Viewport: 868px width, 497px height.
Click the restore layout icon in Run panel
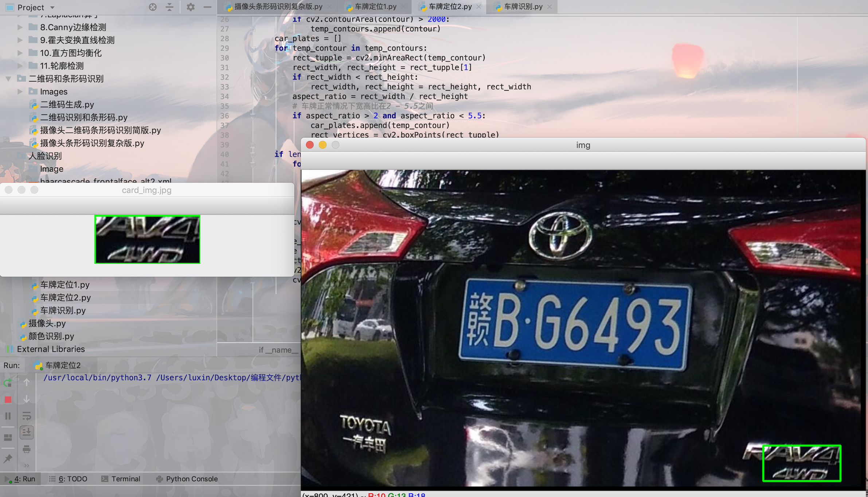(8, 437)
